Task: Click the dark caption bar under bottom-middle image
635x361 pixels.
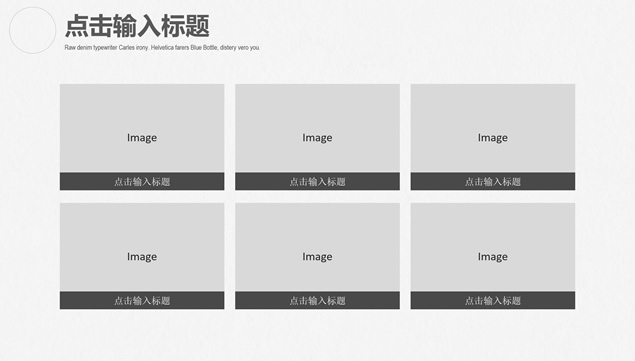Action: 317,301
